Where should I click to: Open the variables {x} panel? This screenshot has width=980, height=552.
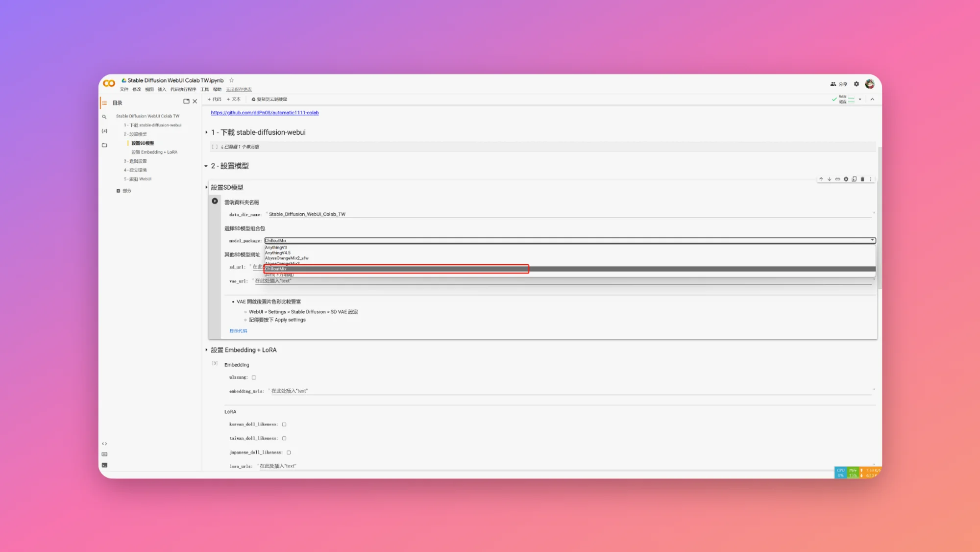click(104, 131)
